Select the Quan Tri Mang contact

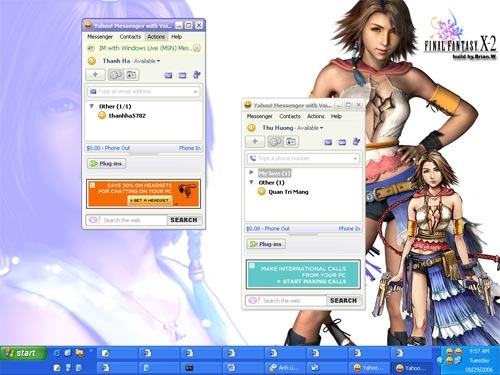coord(283,192)
